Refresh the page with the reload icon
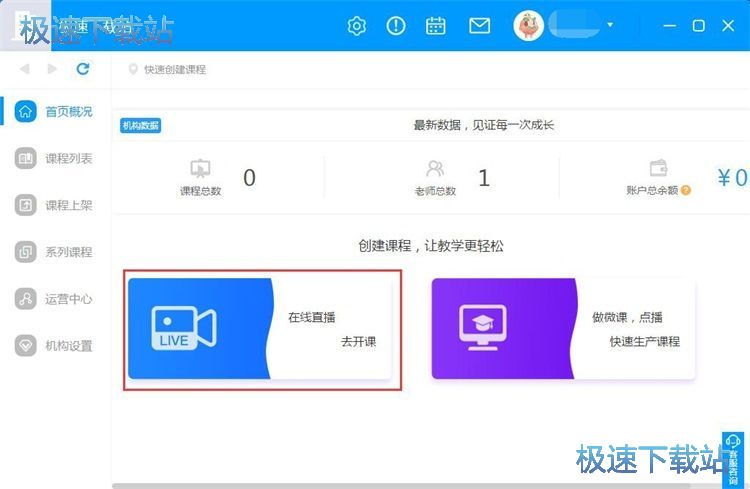The height and width of the screenshot is (489, 750). tap(83, 69)
